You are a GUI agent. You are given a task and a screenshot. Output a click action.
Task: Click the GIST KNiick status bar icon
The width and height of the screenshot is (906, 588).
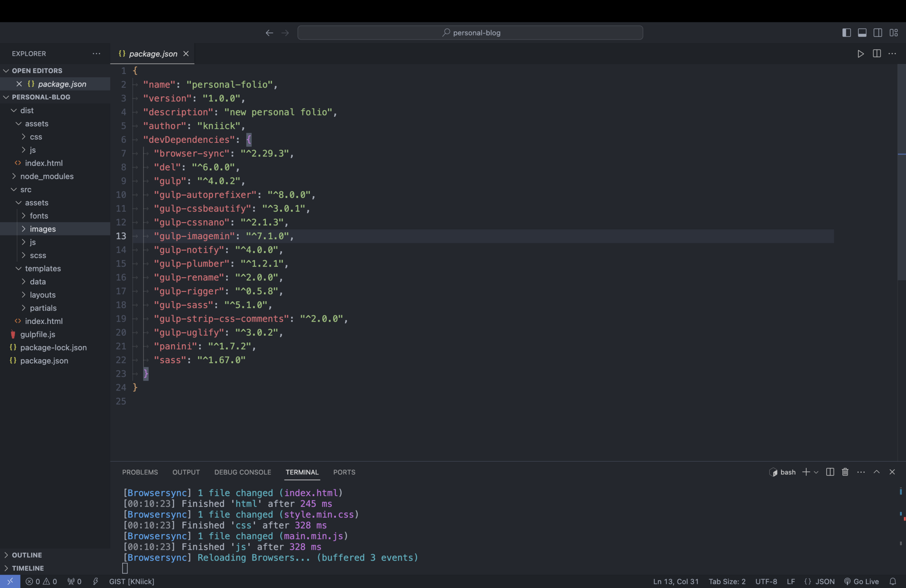coord(131,581)
